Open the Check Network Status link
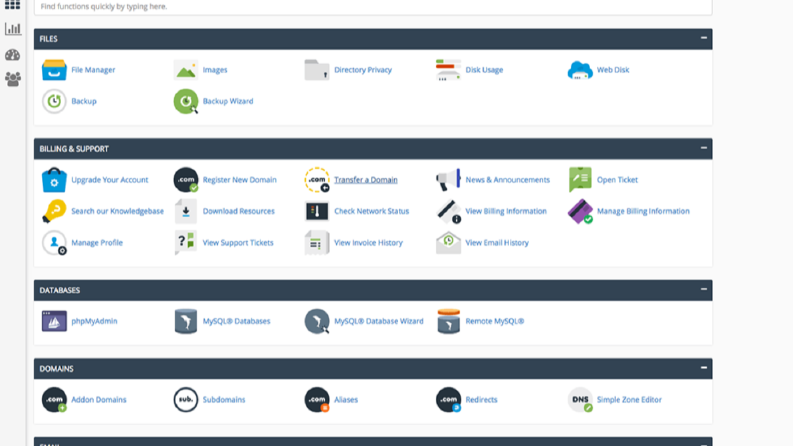 [371, 211]
